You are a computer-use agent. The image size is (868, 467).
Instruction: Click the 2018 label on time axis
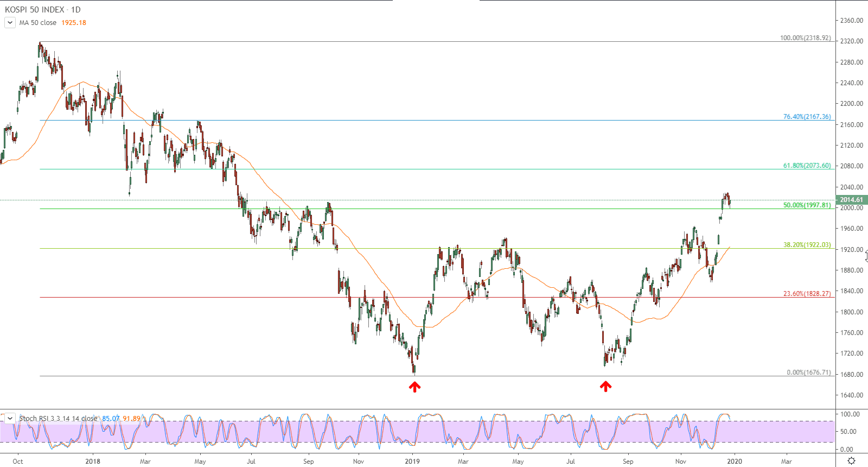pyautogui.click(x=93, y=462)
